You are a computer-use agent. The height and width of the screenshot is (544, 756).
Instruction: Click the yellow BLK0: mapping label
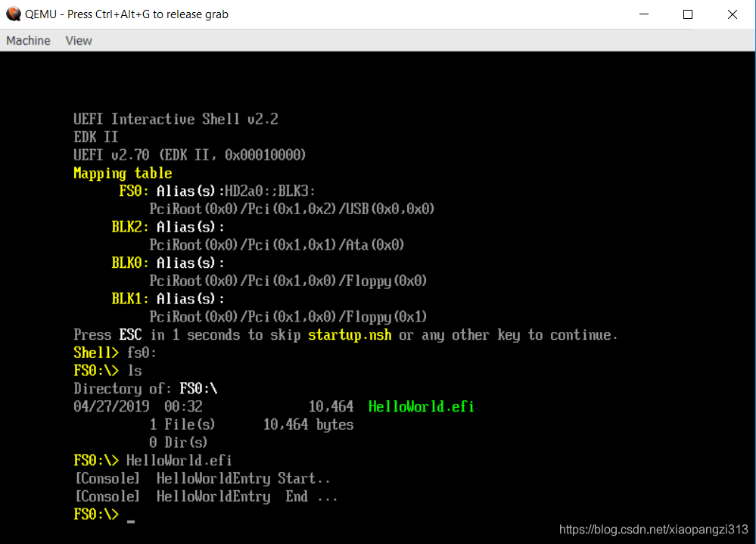pyautogui.click(x=130, y=263)
